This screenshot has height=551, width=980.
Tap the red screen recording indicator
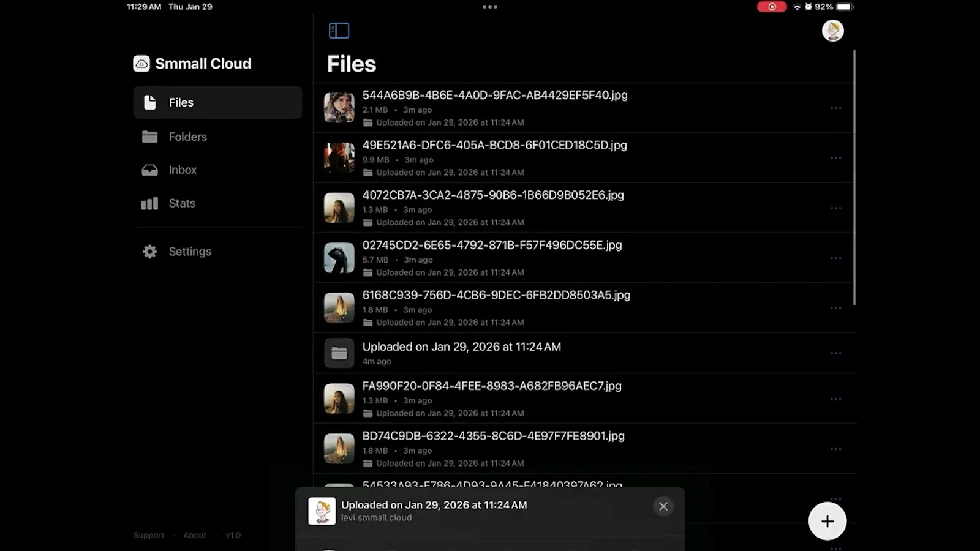772,7
